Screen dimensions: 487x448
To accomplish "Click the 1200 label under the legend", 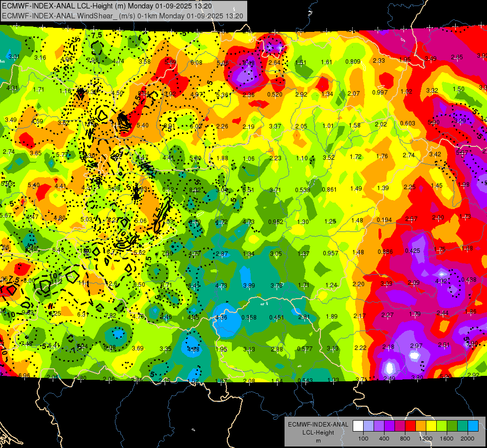I will [426, 439].
